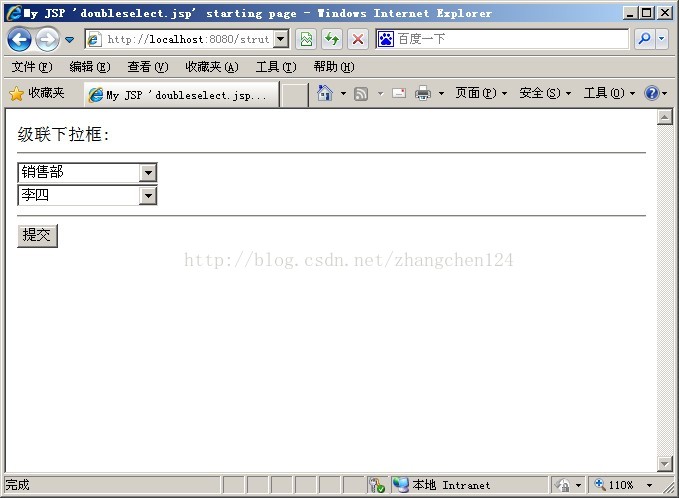Click the Baidu search provider icon
Image resolution: width=679 pixels, height=498 pixels.
tap(385, 39)
